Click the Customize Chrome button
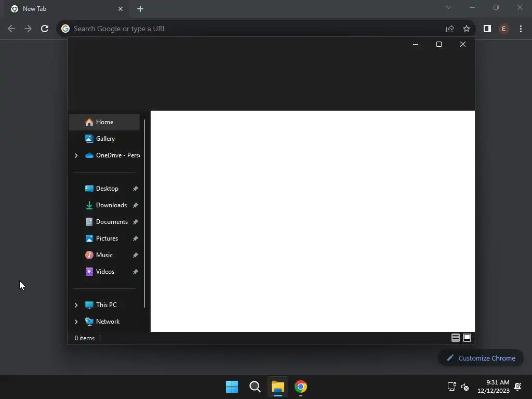 pos(481,358)
